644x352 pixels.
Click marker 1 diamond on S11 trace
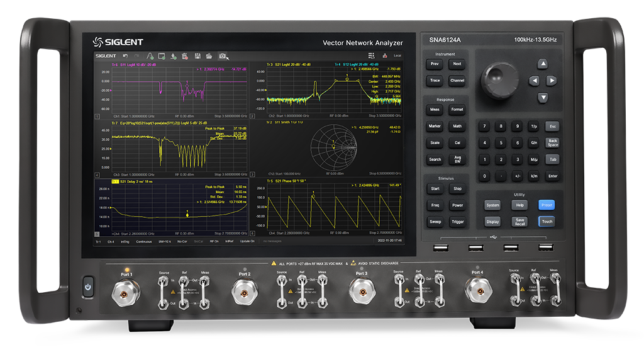(187, 87)
